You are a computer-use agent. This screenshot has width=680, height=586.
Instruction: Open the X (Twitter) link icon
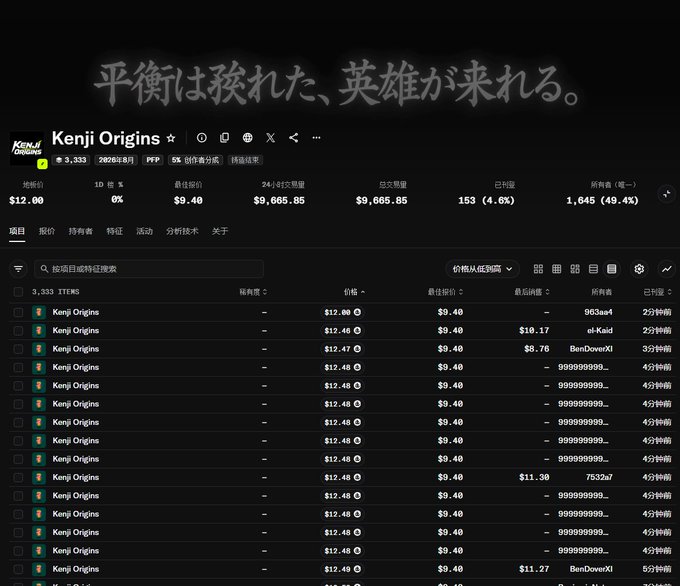click(x=271, y=138)
